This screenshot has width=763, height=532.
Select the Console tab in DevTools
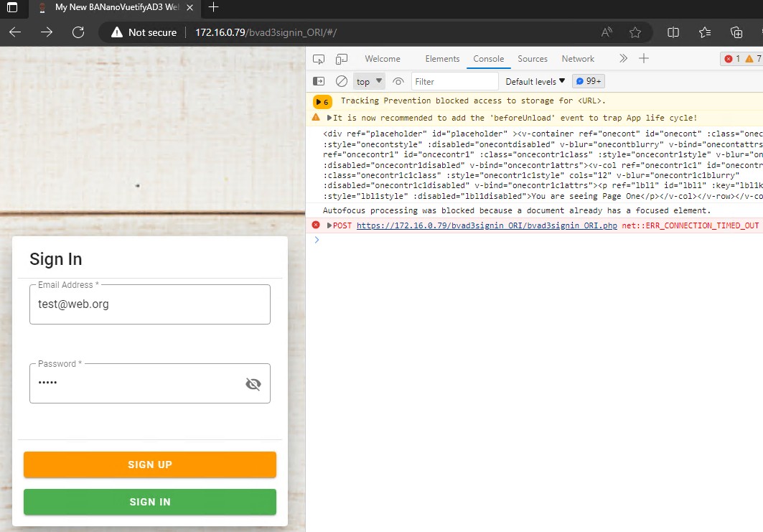(489, 59)
